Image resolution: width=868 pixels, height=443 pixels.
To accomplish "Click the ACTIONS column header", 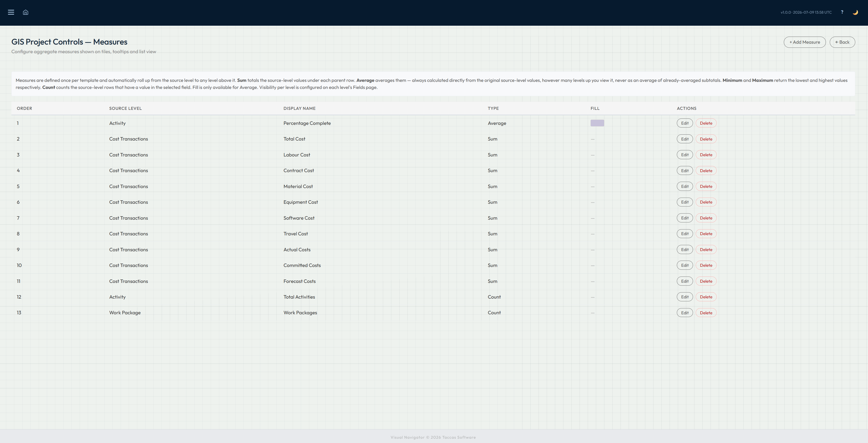I will click(686, 108).
